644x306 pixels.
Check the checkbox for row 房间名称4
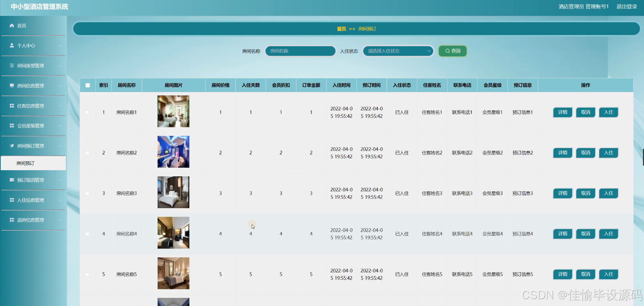pos(87,234)
